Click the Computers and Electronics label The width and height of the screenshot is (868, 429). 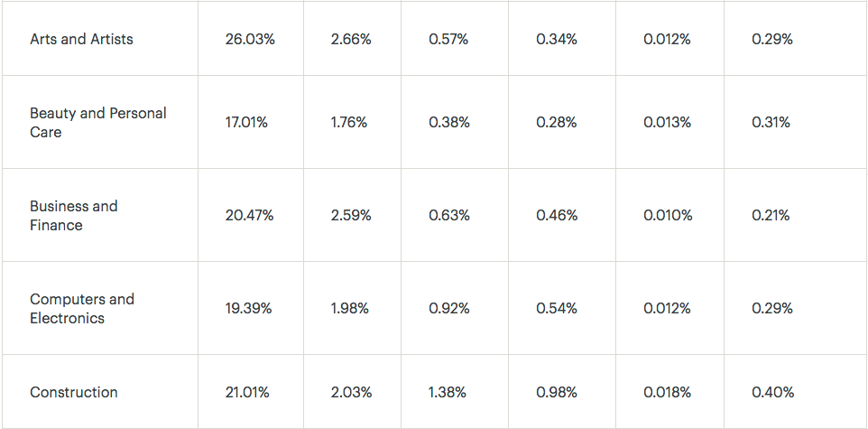pos(82,309)
